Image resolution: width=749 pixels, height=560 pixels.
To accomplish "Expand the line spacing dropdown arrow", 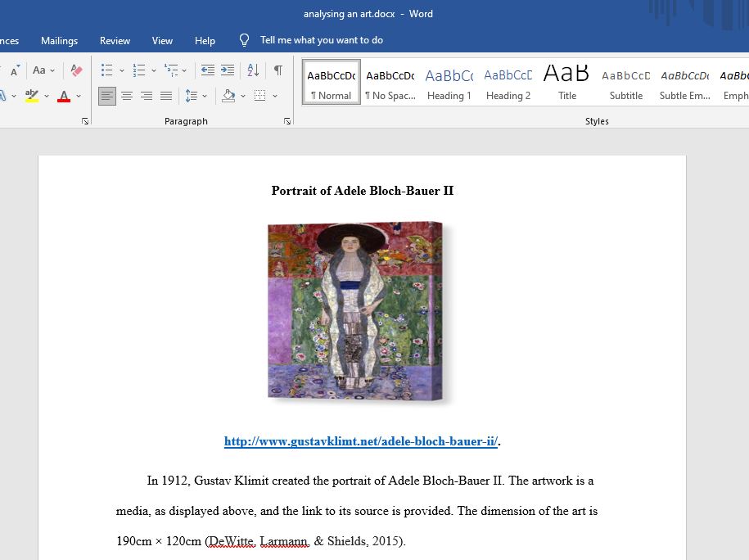I will [x=205, y=96].
